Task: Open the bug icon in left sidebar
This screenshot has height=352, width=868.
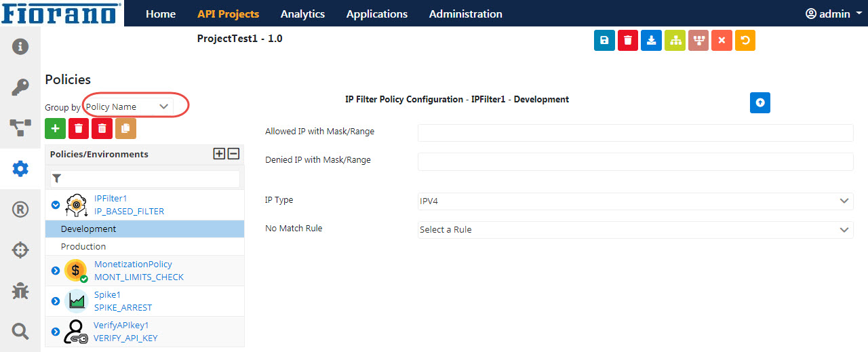Action: (x=20, y=291)
